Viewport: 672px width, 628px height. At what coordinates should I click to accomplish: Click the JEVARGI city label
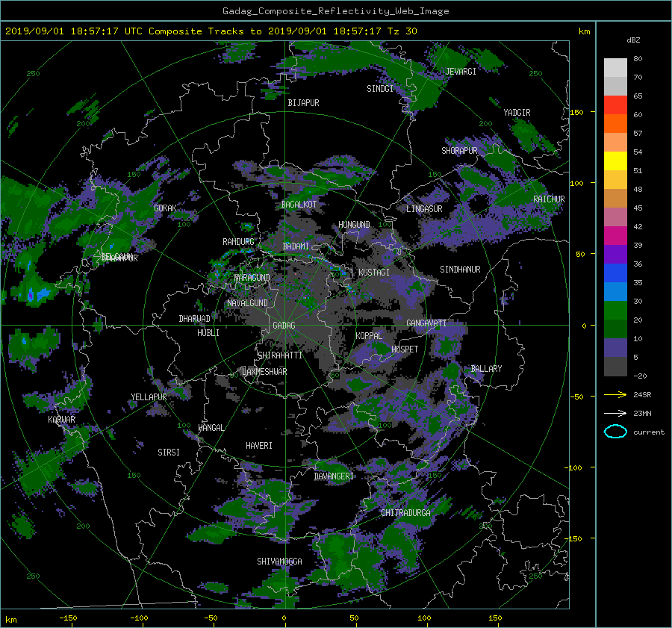pyautogui.click(x=461, y=72)
